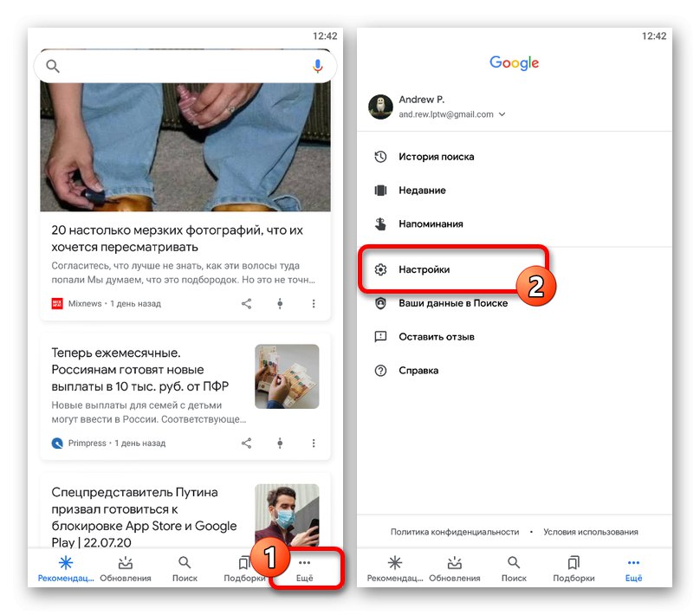Tap the Mixnews source logo
Image resolution: width=700 pixels, height=615 pixels.
(x=57, y=304)
